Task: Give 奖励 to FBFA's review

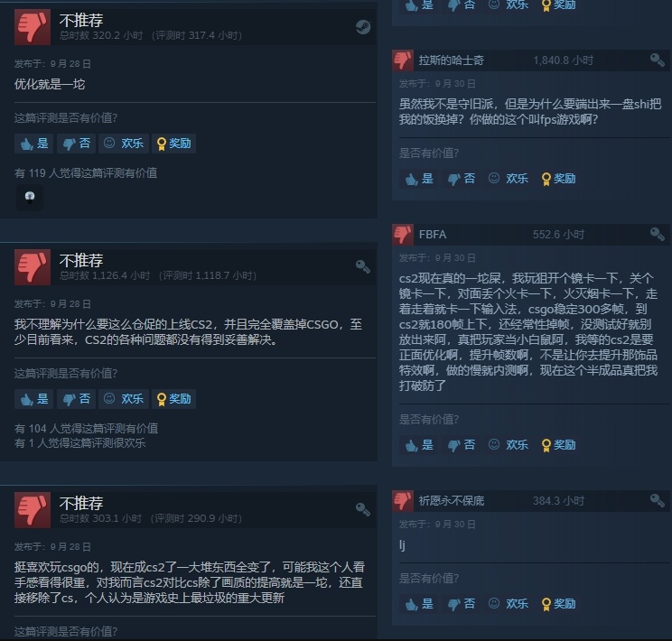Action: [558, 445]
